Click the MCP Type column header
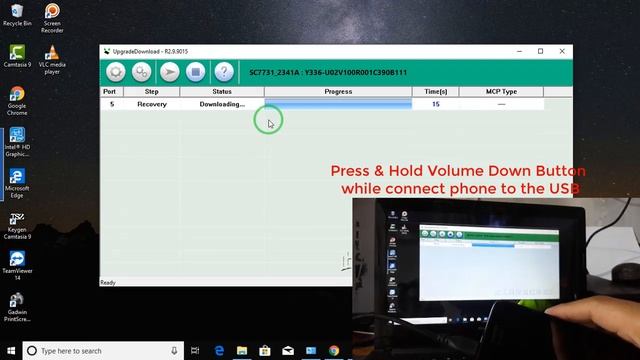This screenshot has height=360, width=640. [x=501, y=91]
